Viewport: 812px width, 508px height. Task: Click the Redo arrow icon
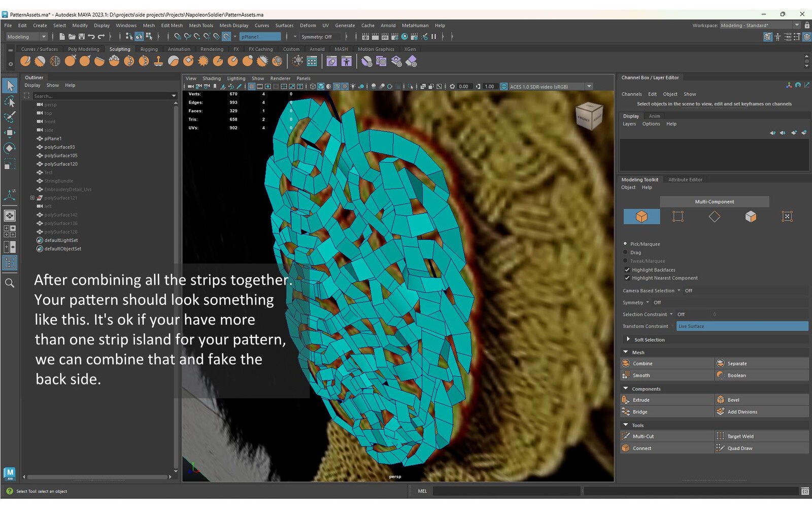pyautogui.click(x=101, y=37)
